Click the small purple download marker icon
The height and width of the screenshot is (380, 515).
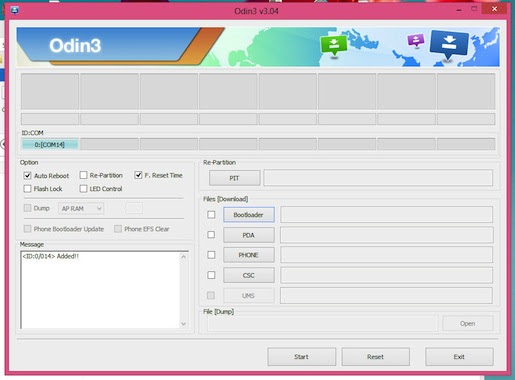click(x=416, y=40)
